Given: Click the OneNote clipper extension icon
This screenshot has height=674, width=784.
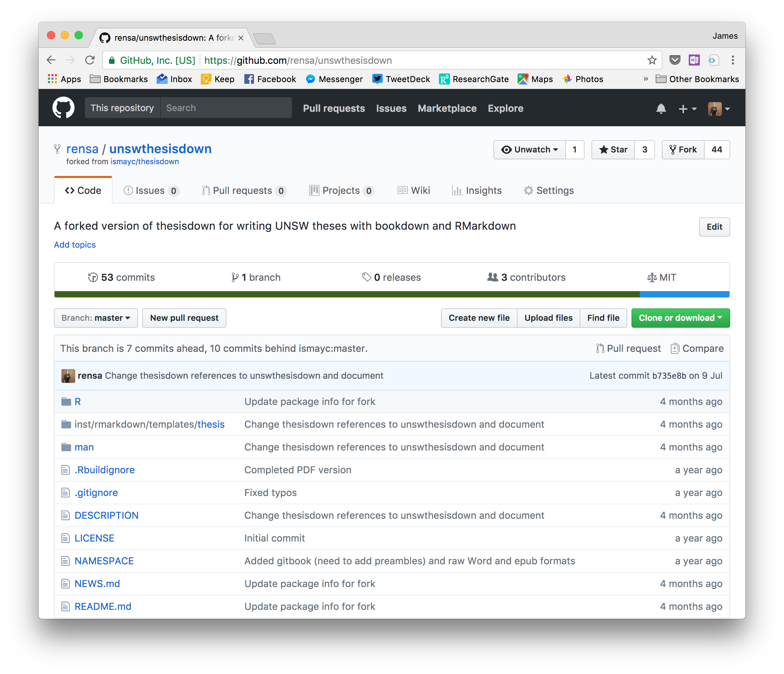Looking at the screenshot, I should [x=694, y=60].
